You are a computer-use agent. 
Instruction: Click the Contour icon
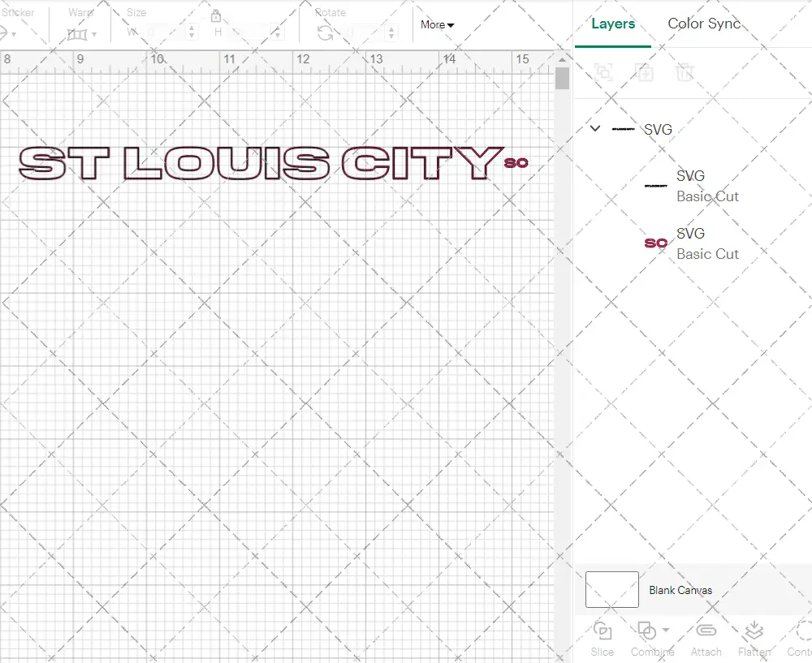tap(804, 631)
